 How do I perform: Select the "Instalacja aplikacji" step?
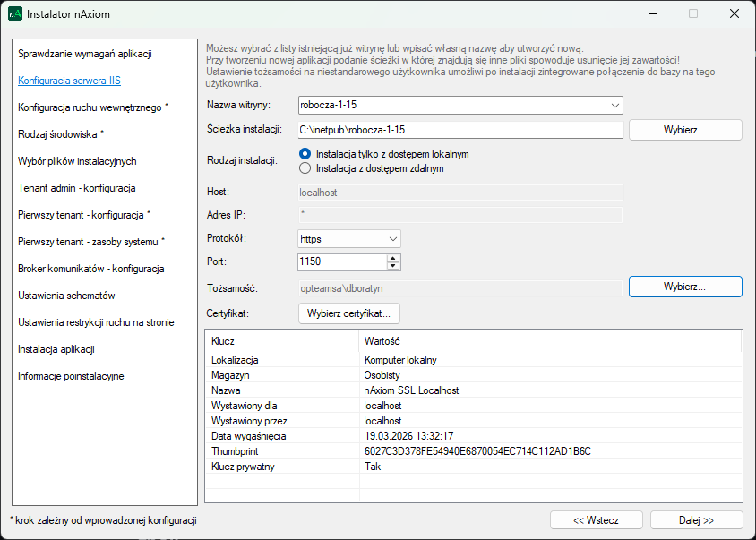click(x=58, y=349)
